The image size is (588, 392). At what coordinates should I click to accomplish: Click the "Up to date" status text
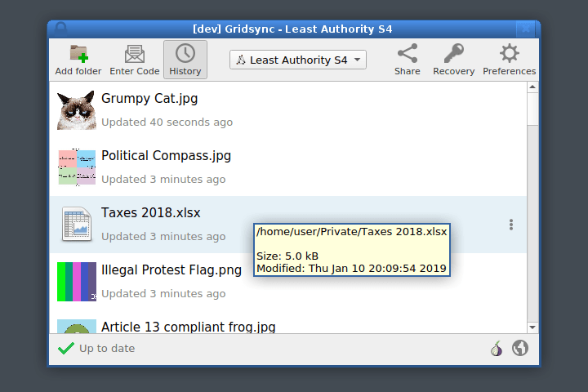(x=107, y=349)
